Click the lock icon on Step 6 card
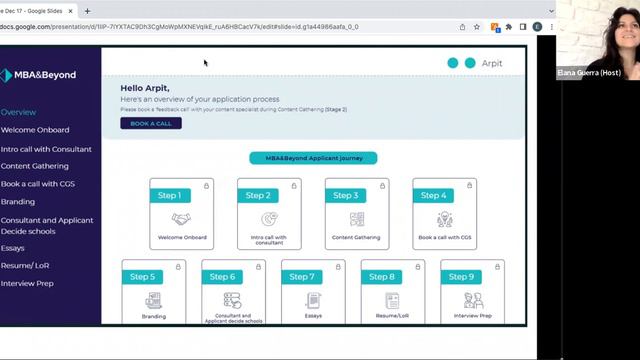Viewport: 640px width, 360px height. pos(258,267)
